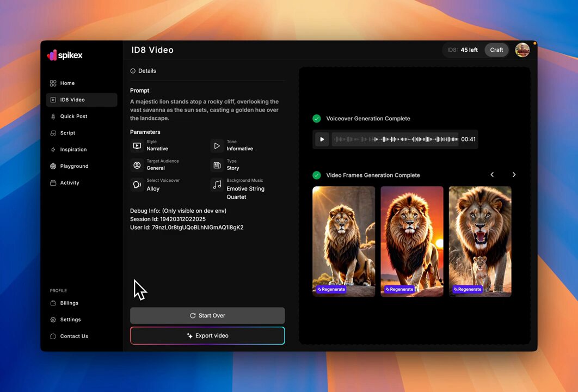578x392 pixels.
Task: Seek within the voiceover waveform
Action: [x=395, y=139]
